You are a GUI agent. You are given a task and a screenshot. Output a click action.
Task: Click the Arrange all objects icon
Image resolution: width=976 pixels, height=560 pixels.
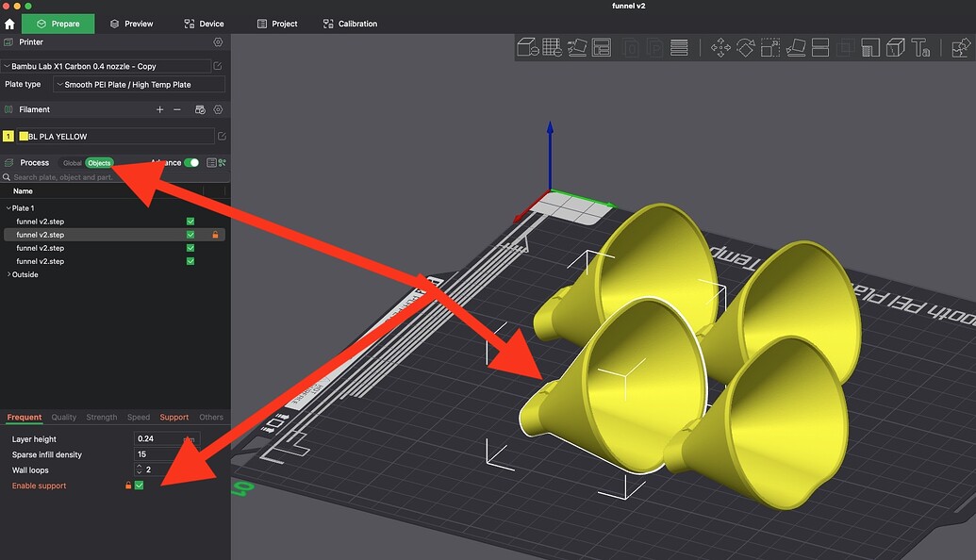tap(602, 47)
